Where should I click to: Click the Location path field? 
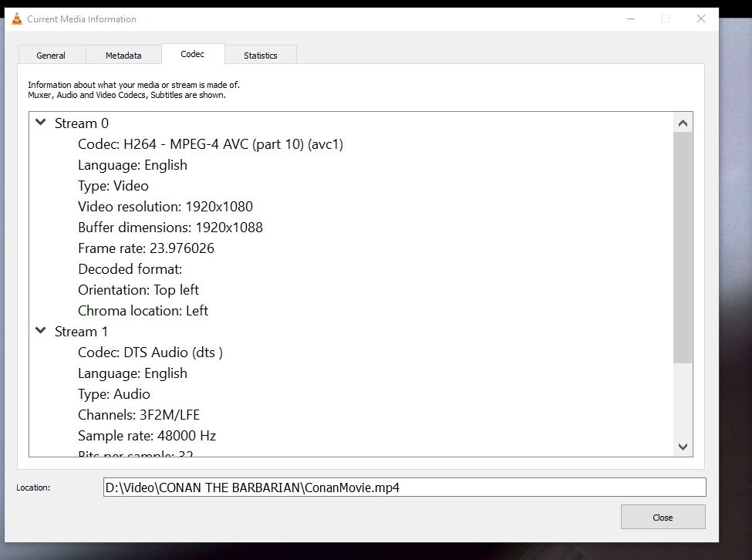click(404, 487)
